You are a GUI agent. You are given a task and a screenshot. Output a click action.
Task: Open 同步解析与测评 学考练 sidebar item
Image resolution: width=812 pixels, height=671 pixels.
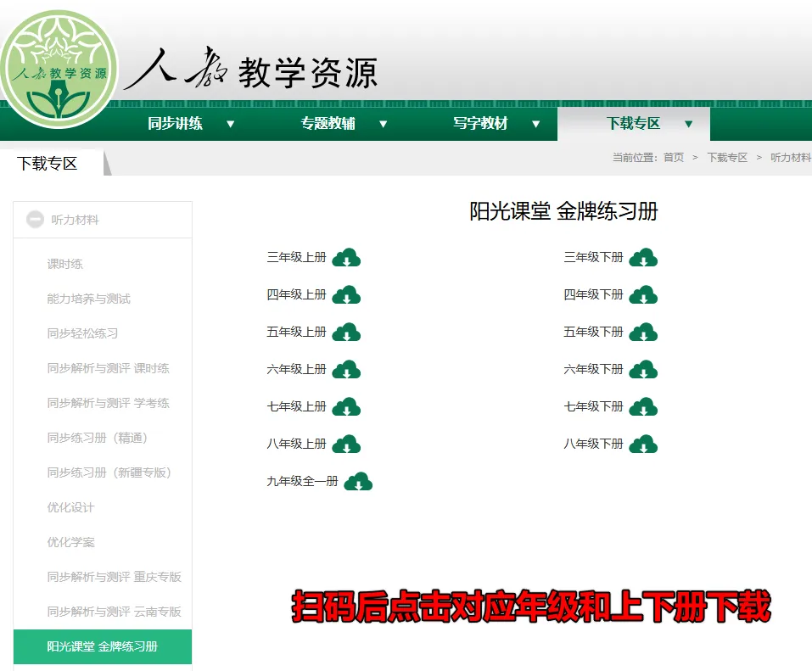point(109,403)
